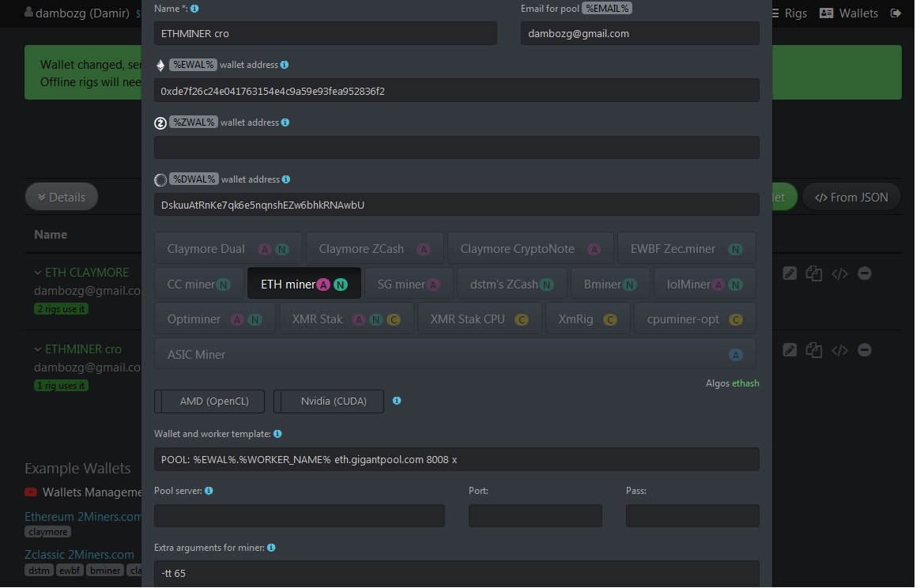Click info icon beside Extra arguments for miner
Viewport: 920px width, 588px height.
271,548
